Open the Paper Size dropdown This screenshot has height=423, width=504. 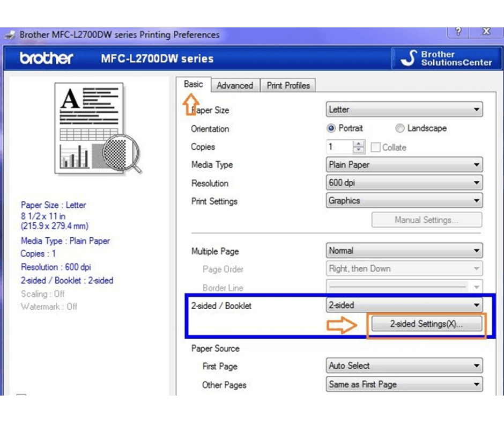point(404,110)
